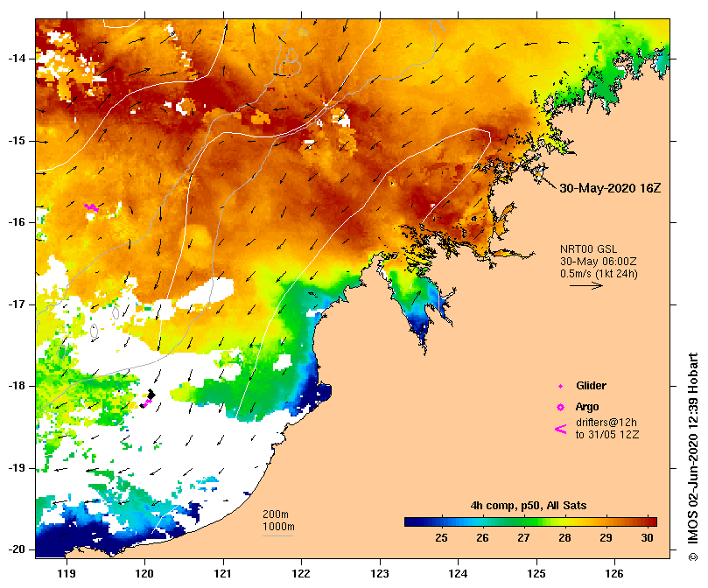Click the longitude axis label '122'
This screenshot has width=708, height=588.
pyautogui.click(x=301, y=574)
